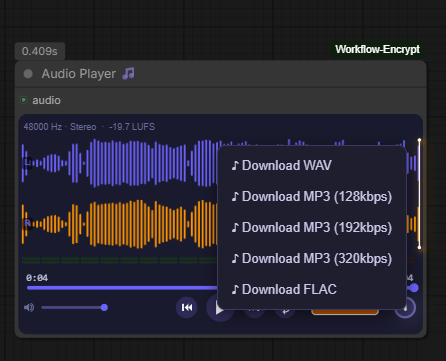Click the Workflow-Encrypt badge
The height and width of the screenshot is (361, 446).
click(x=377, y=49)
